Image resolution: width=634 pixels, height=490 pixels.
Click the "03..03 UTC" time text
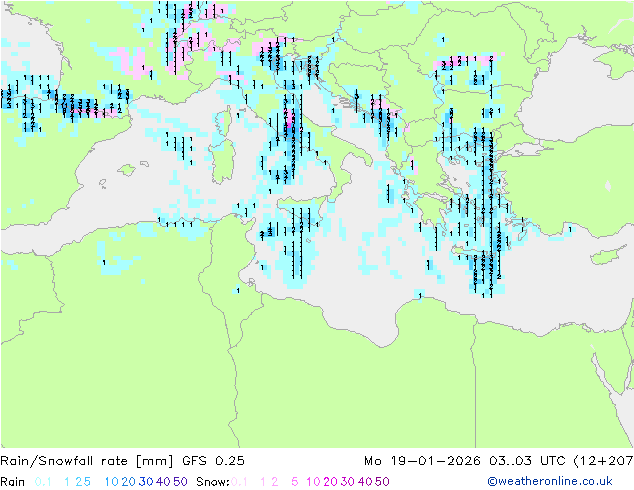(527, 461)
